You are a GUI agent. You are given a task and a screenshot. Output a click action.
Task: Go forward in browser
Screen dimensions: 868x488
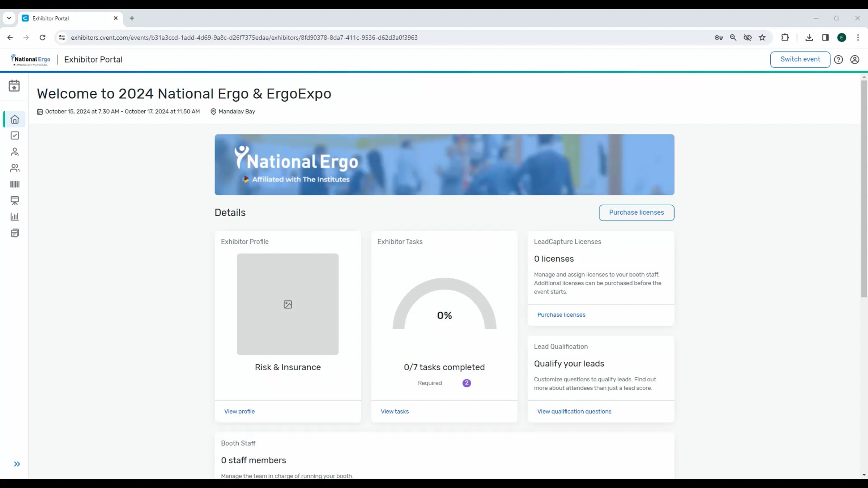coord(26,38)
